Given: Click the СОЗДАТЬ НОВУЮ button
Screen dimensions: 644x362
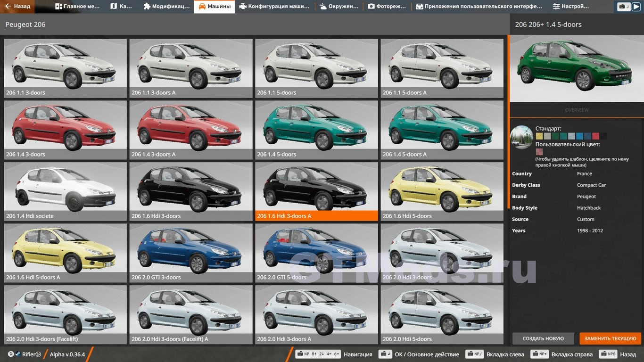Looking at the screenshot, I should tap(543, 338).
